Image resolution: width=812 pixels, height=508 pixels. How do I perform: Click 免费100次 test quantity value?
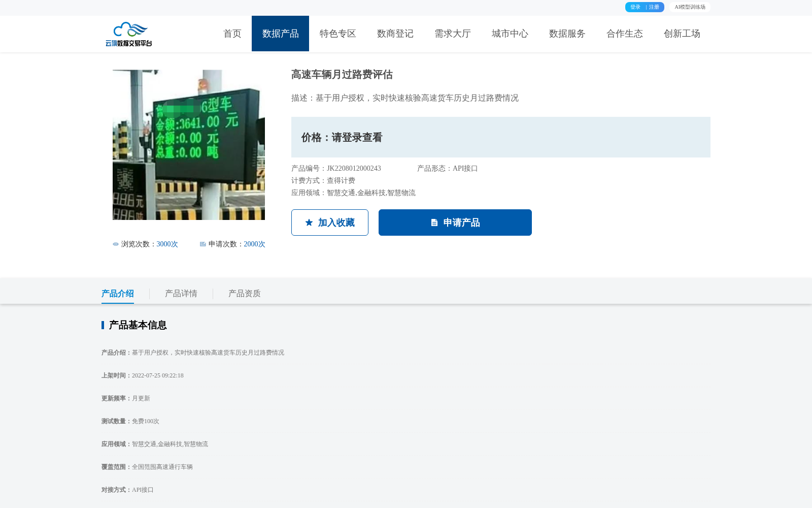(146, 421)
